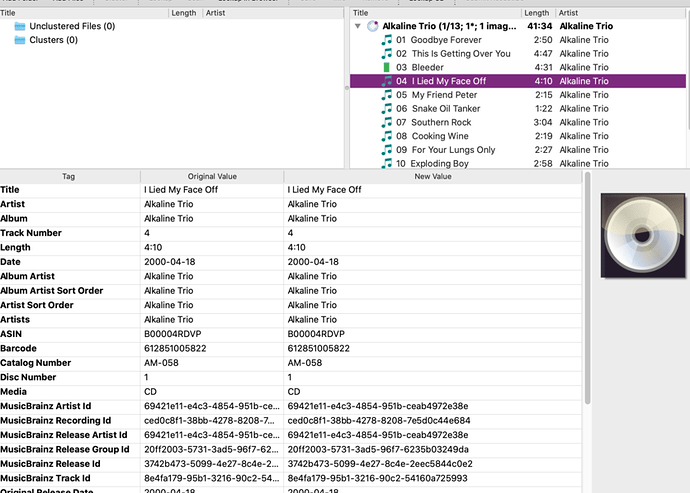Image resolution: width=690 pixels, height=493 pixels.
Task: Click the music note icon for Goodbye Forever
Action: tap(386, 40)
